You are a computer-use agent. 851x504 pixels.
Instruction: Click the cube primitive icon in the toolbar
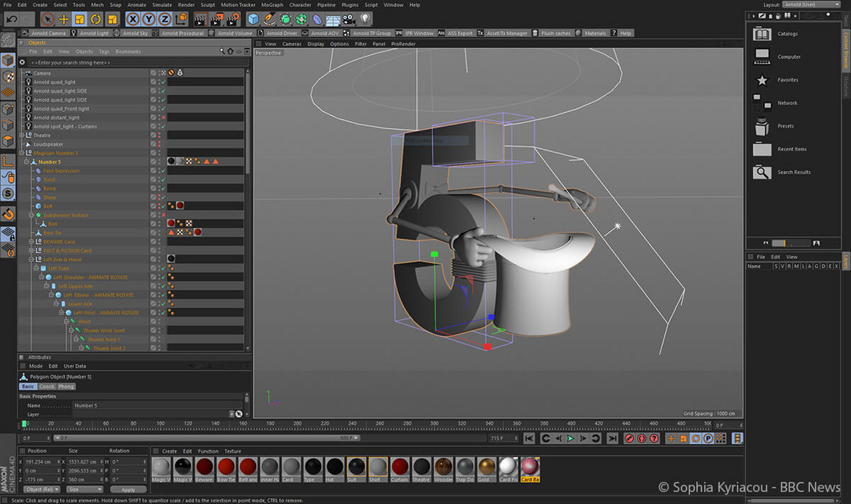pos(253,19)
